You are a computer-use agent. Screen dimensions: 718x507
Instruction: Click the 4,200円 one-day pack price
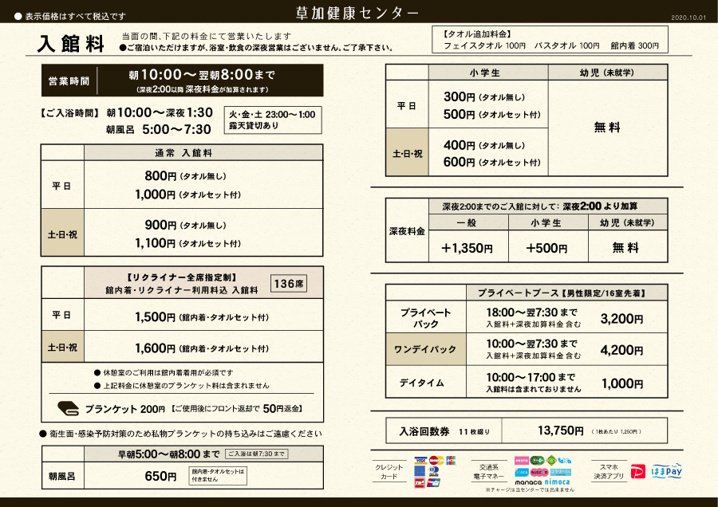pos(622,350)
